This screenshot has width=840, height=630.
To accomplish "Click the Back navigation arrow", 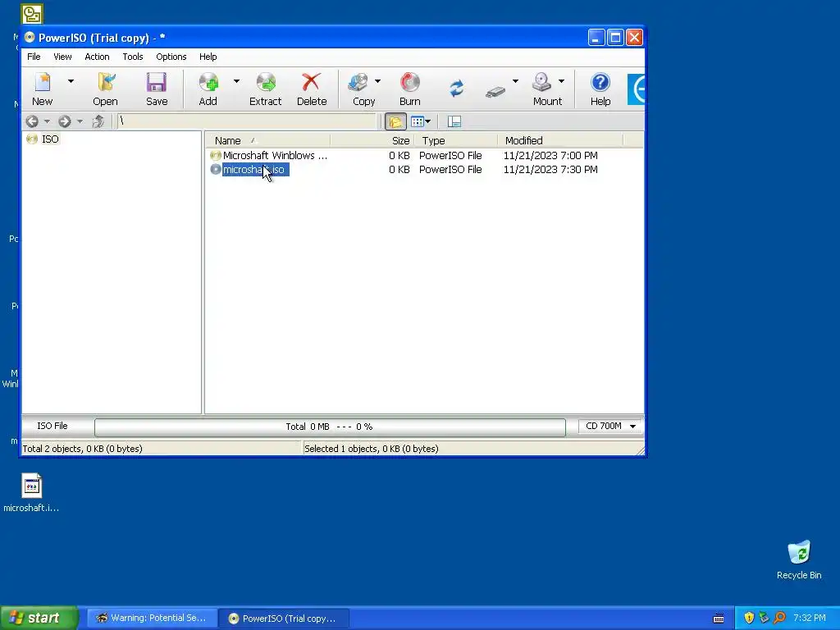I will [32, 121].
